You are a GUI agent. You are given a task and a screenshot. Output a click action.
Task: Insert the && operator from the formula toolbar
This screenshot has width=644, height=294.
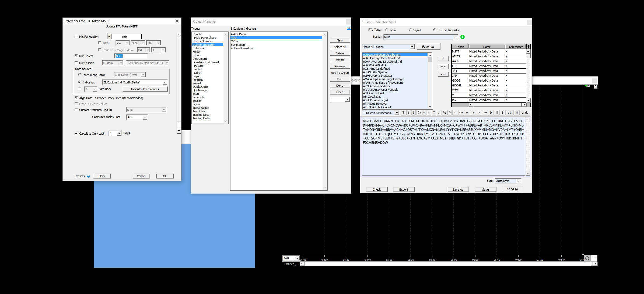pyautogui.click(x=491, y=113)
